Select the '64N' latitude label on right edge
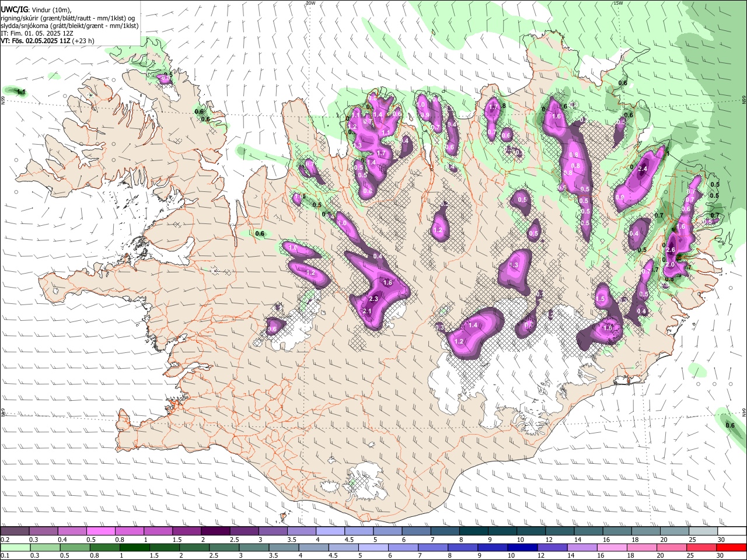Image resolution: width=747 pixels, height=560 pixels. [x=744, y=411]
